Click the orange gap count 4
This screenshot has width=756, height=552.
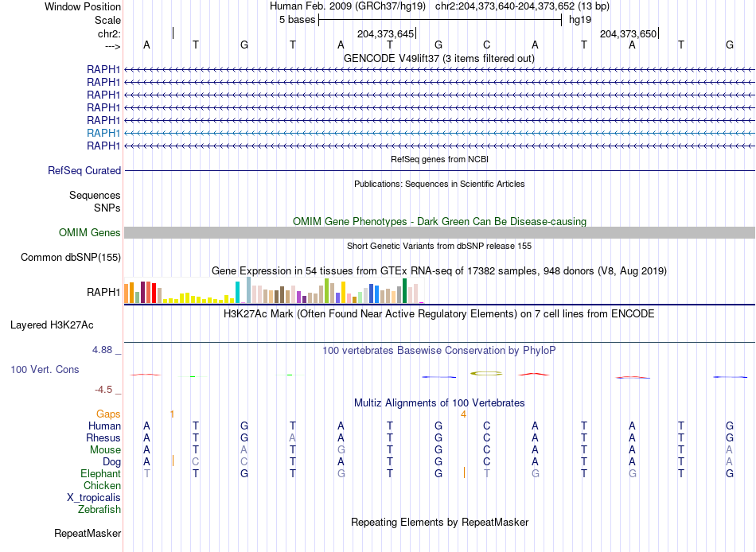[463, 414]
